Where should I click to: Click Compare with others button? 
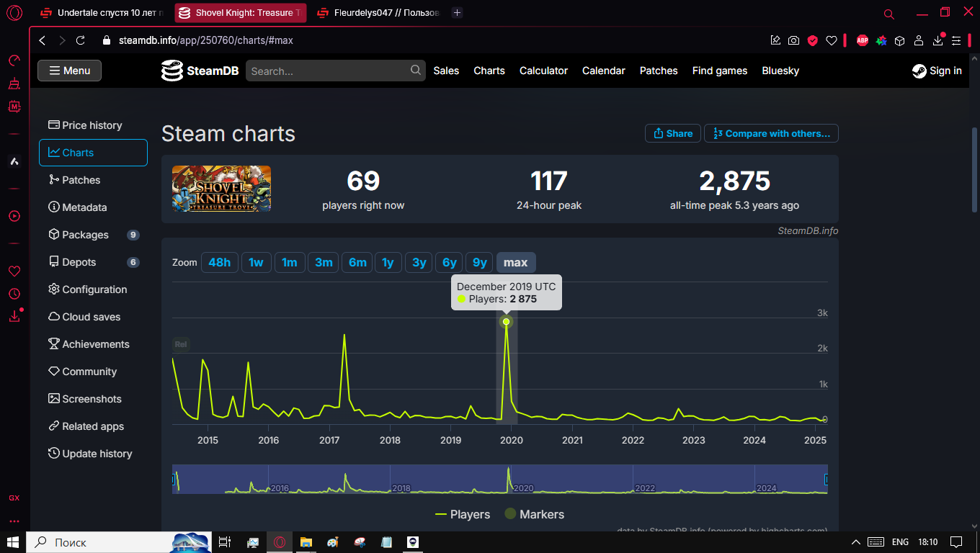click(x=771, y=133)
